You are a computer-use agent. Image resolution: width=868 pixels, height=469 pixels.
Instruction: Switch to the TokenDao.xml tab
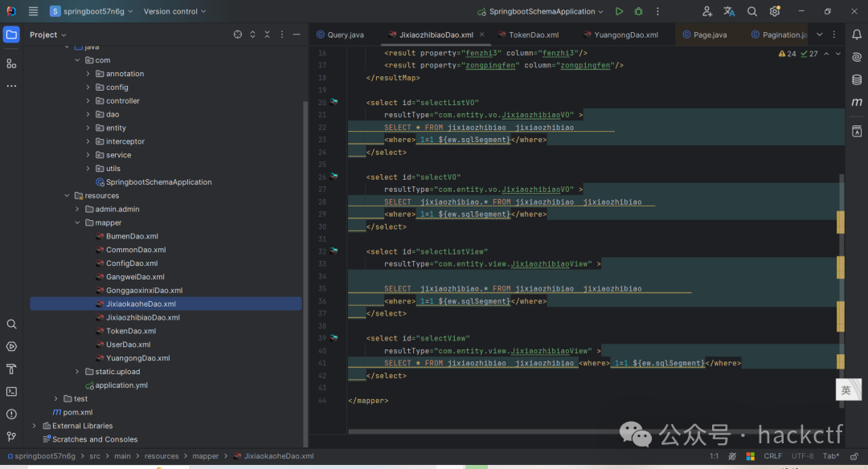pyautogui.click(x=533, y=35)
